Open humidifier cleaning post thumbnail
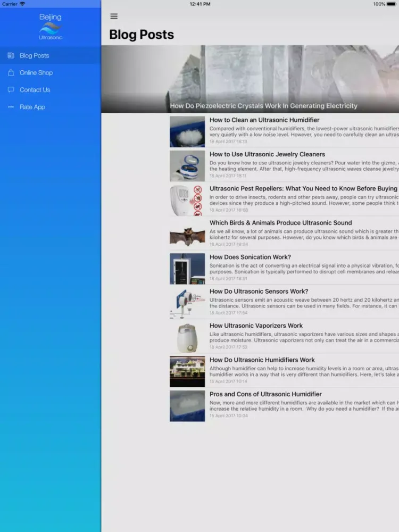This screenshot has height=532, width=399. [187, 131]
